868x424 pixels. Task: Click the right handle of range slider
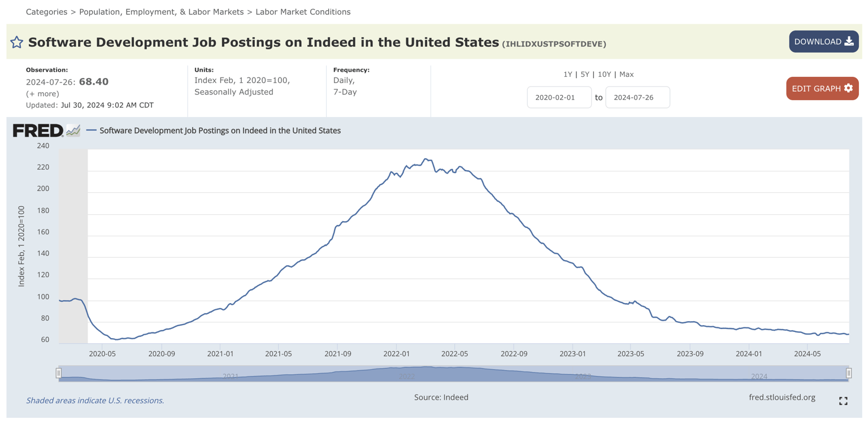[849, 373]
